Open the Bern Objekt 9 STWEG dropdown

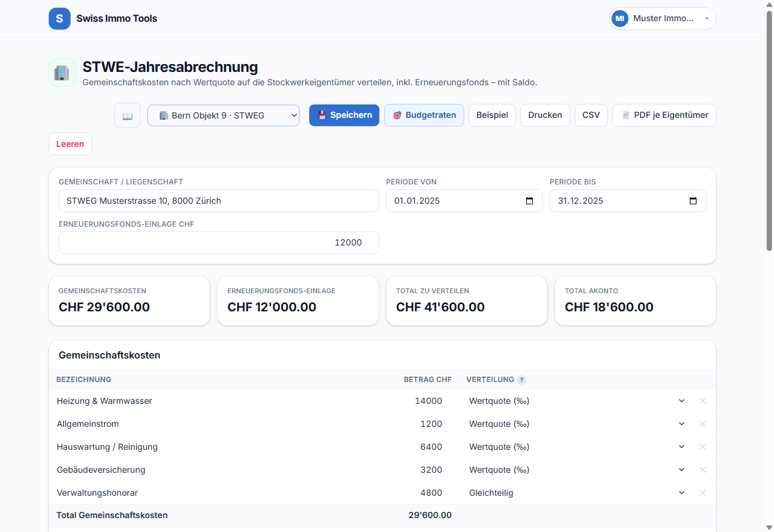pos(223,115)
